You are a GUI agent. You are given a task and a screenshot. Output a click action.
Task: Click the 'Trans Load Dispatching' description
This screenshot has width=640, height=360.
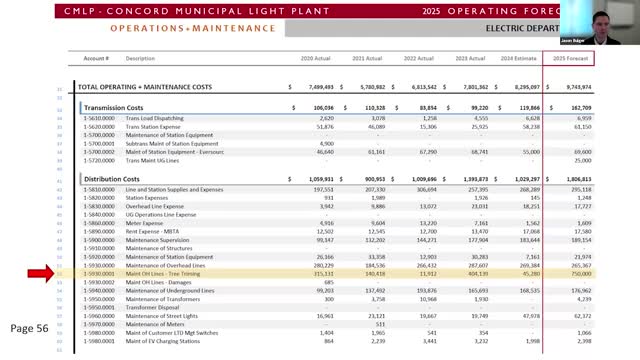pos(154,118)
